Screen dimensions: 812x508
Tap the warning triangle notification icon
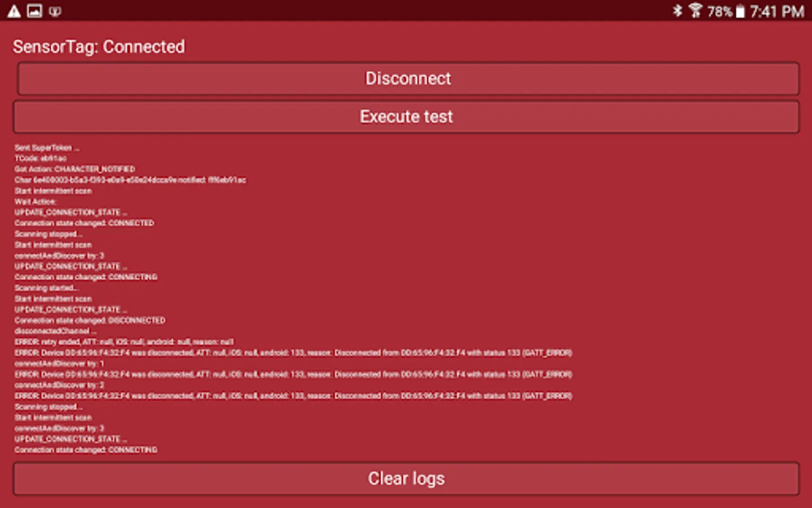(x=14, y=11)
